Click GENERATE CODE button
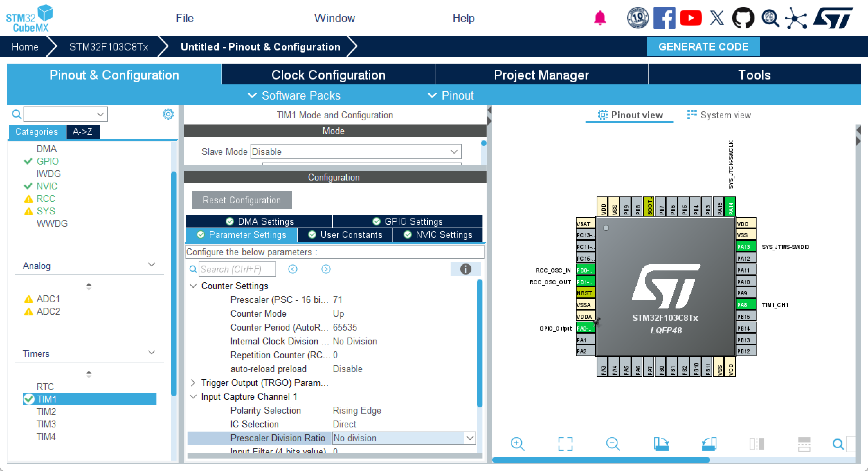This screenshot has width=868, height=471. pos(703,47)
